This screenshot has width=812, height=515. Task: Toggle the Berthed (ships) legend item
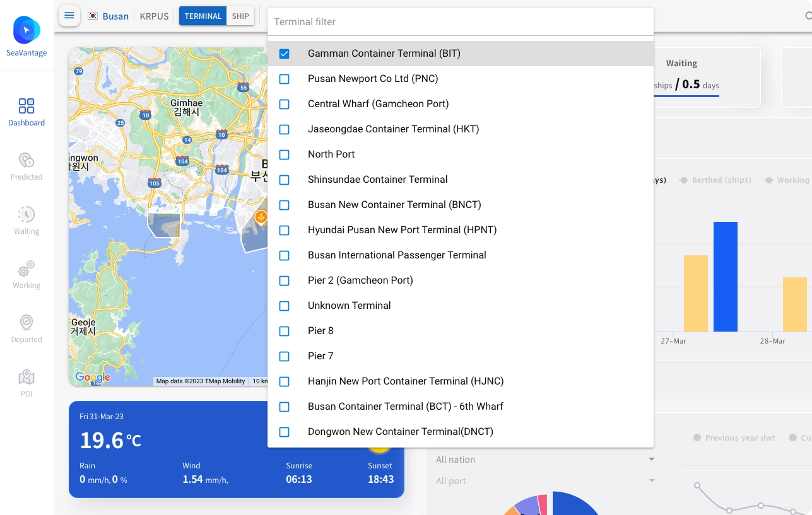pyautogui.click(x=715, y=180)
